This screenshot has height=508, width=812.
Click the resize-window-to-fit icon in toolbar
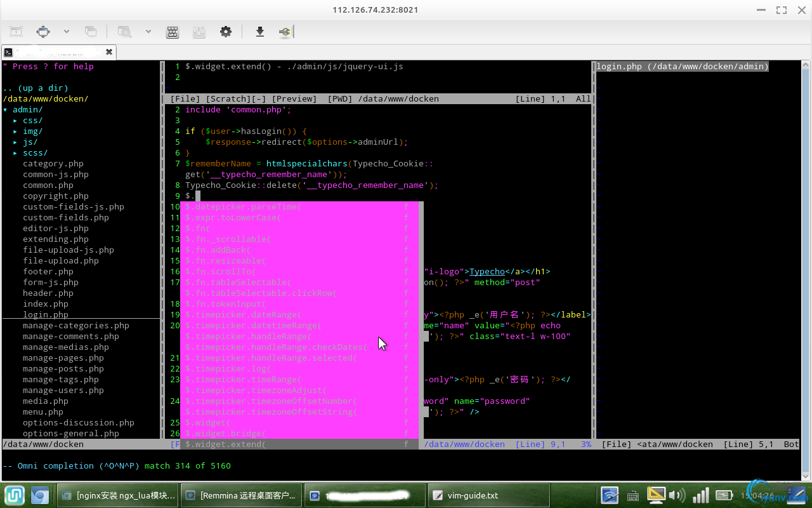[16, 31]
